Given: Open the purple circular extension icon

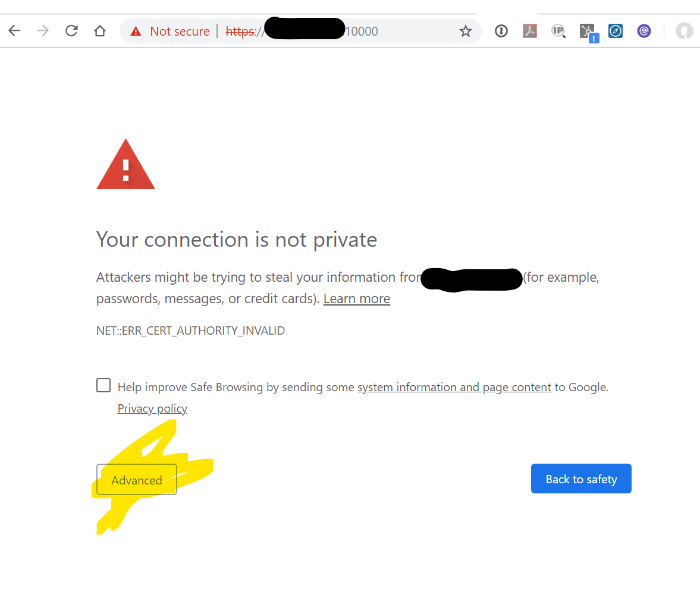Looking at the screenshot, I should click(644, 31).
